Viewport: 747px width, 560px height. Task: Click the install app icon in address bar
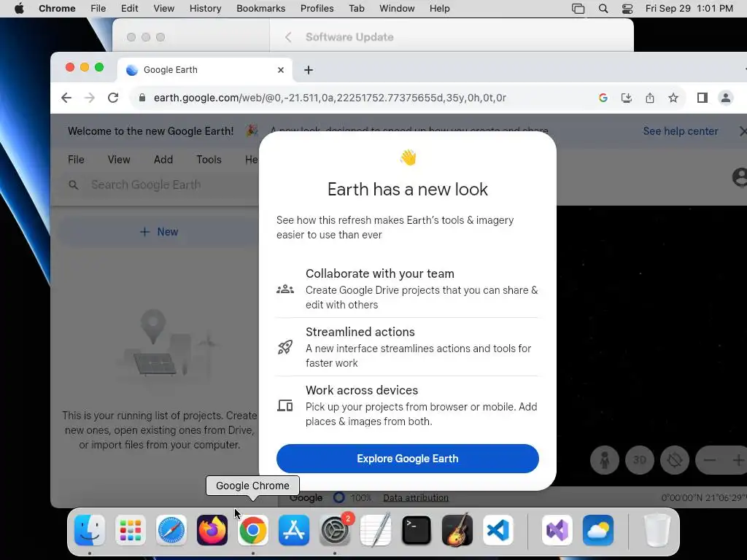click(627, 98)
